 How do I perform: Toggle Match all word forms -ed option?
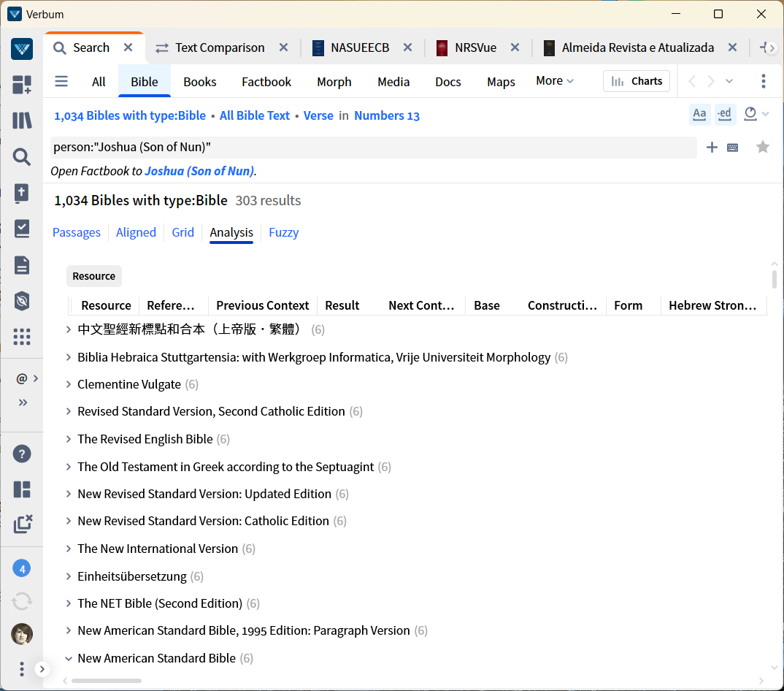[x=724, y=114]
